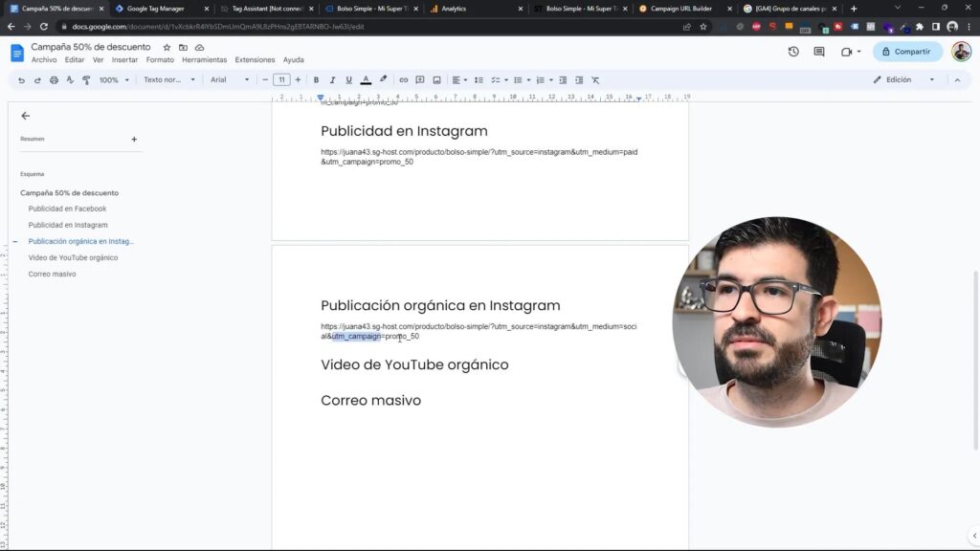Open the Google account profile picture
Viewport: 980px width, 551px height.
click(961, 52)
